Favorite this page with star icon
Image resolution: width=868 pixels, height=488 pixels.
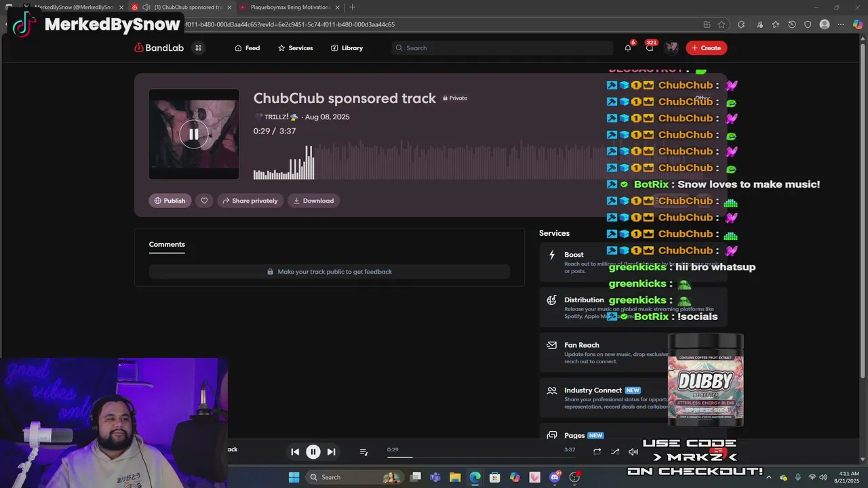point(722,24)
